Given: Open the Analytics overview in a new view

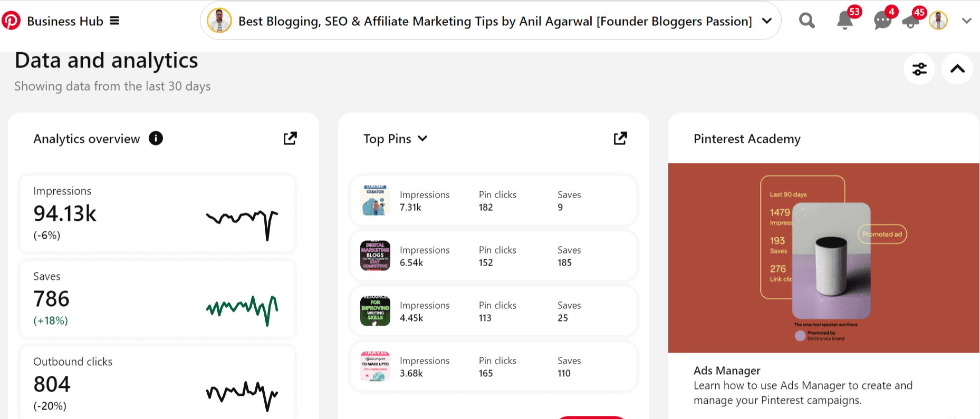Looking at the screenshot, I should (290, 138).
